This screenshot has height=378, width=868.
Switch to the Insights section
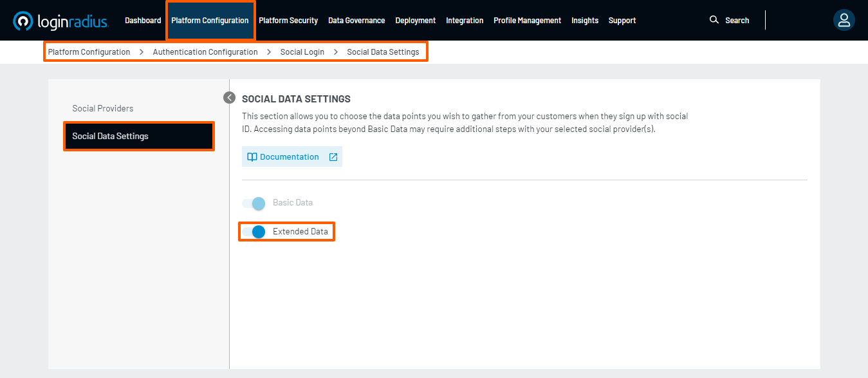tap(584, 20)
